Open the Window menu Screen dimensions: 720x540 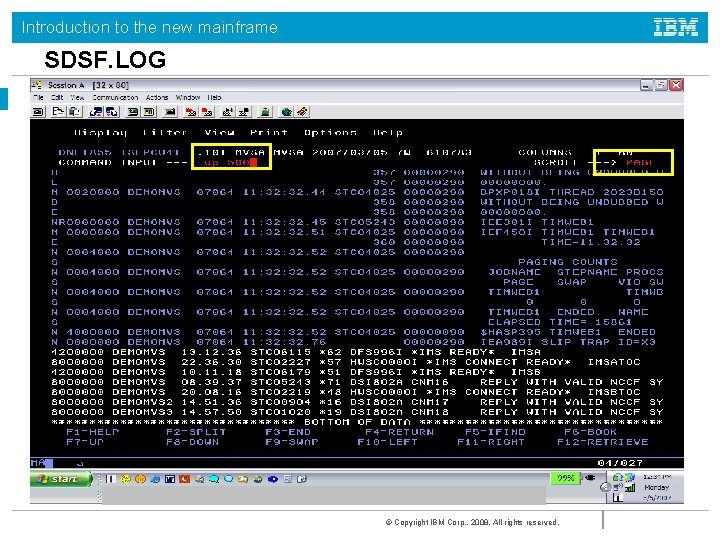pos(188,97)
